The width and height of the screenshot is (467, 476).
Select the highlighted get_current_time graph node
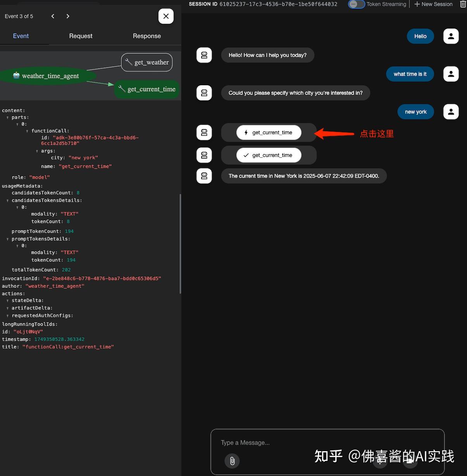146,89
